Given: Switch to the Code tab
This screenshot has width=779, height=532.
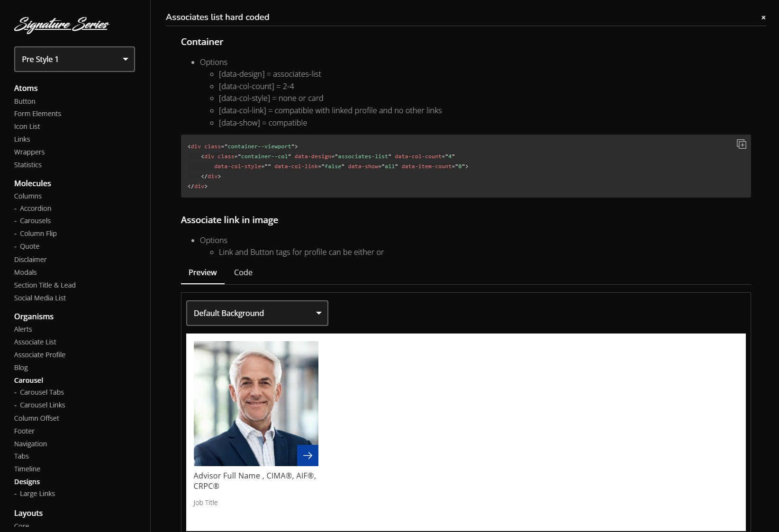Looking at the screenshot, I should coord(243,272).
